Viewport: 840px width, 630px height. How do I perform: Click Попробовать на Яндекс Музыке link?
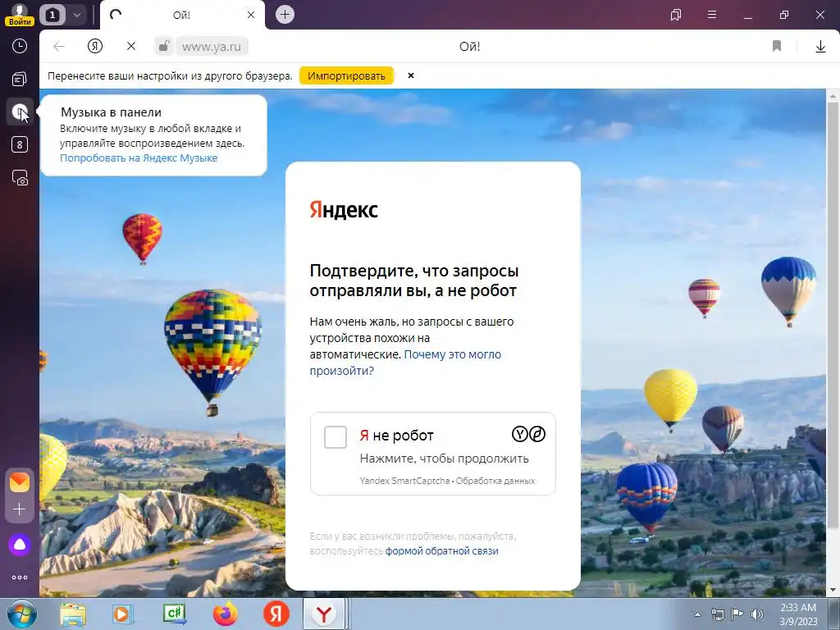(139, 158)
